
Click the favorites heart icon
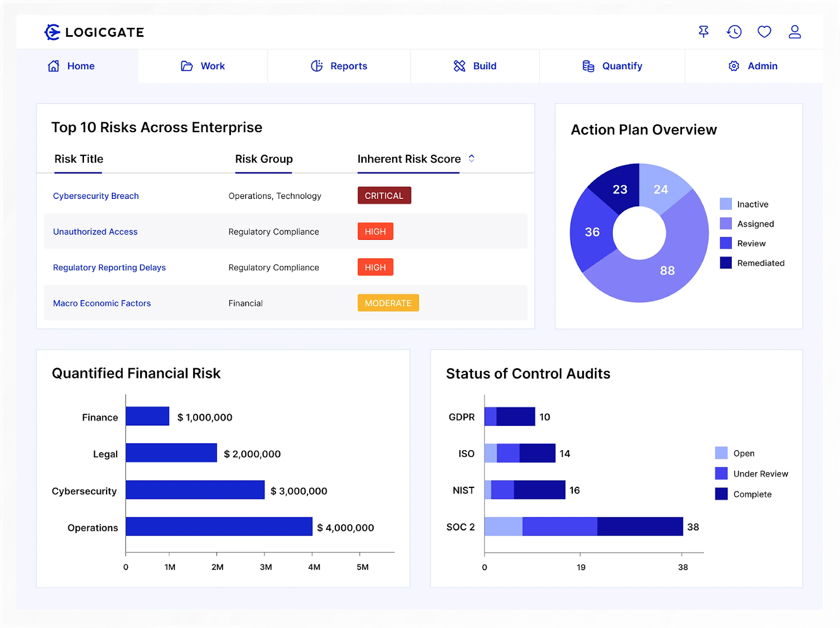(764, 32)
